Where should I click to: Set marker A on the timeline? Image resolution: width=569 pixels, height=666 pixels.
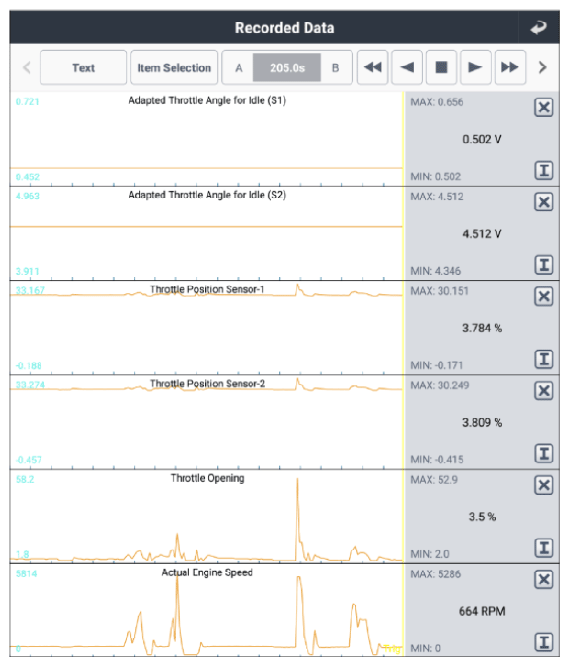[x=239, y=68]
